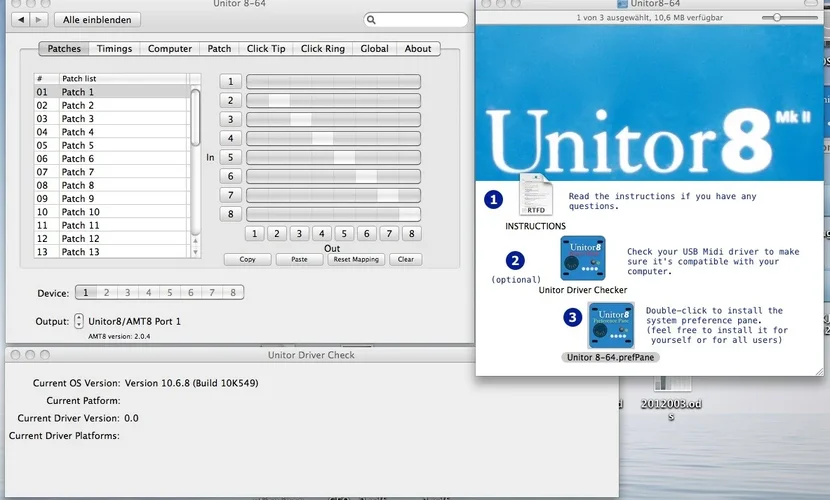Toggle Out column button 5
Screen dimensions: 830x500
(x=343, y=234)
